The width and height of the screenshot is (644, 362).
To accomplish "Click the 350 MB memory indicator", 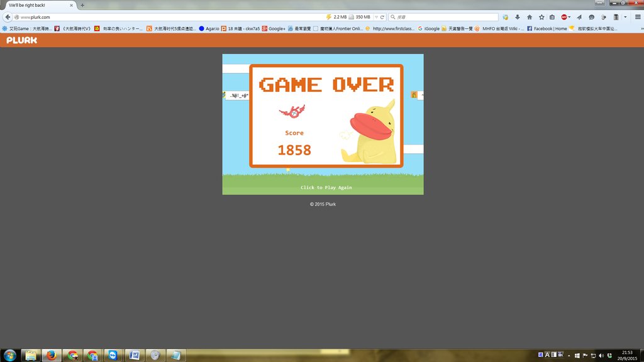I will (x=359, y=17).
